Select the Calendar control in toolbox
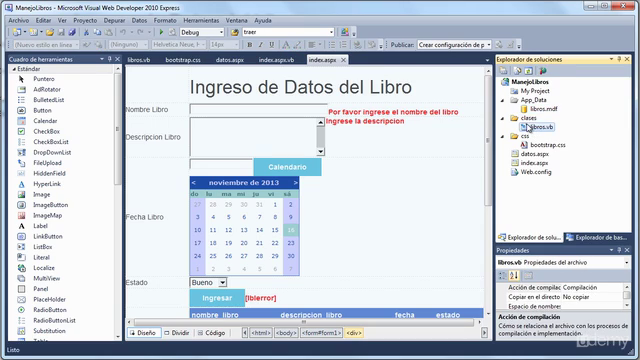 45,121
